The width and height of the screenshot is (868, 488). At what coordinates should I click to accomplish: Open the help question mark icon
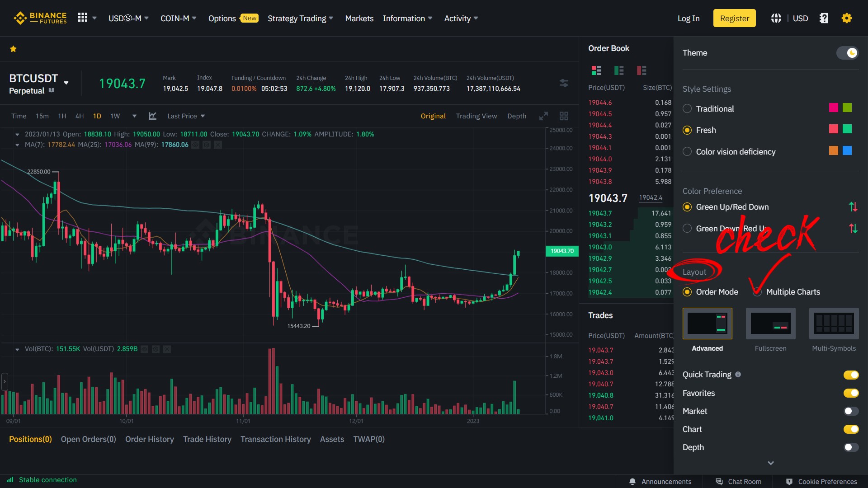[824, 18]
